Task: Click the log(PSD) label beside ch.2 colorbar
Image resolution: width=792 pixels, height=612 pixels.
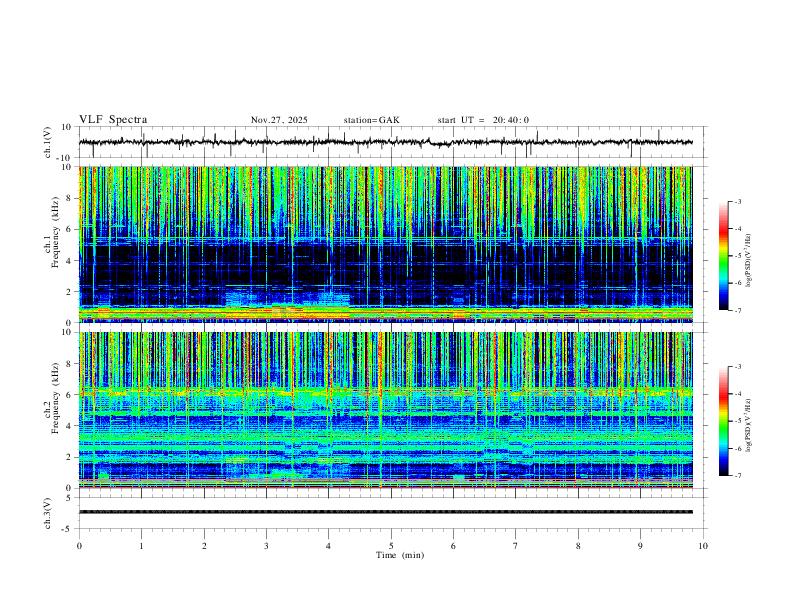Action: (x=748, y=425)
